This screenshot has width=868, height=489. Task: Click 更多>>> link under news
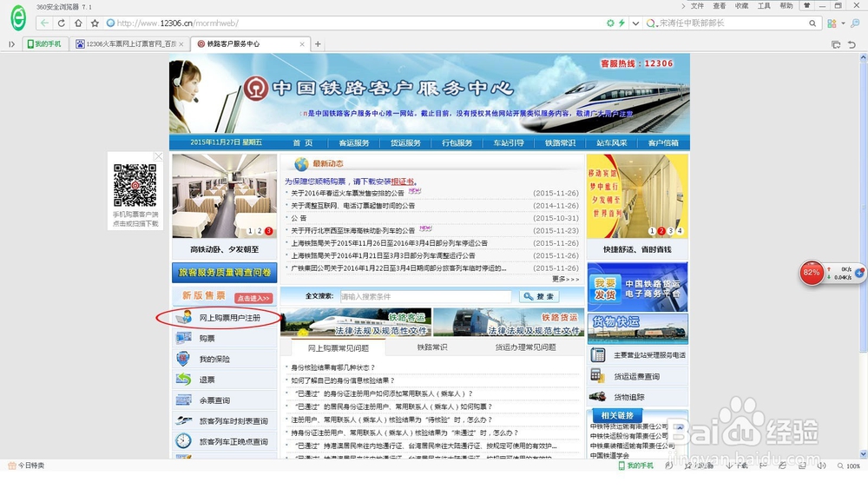click(x=565, y=279)
